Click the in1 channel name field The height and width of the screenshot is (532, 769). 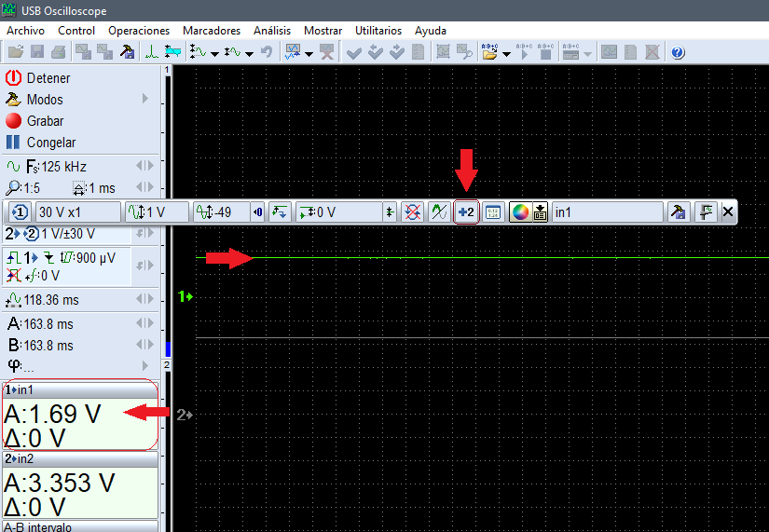(x=606, y=212)
